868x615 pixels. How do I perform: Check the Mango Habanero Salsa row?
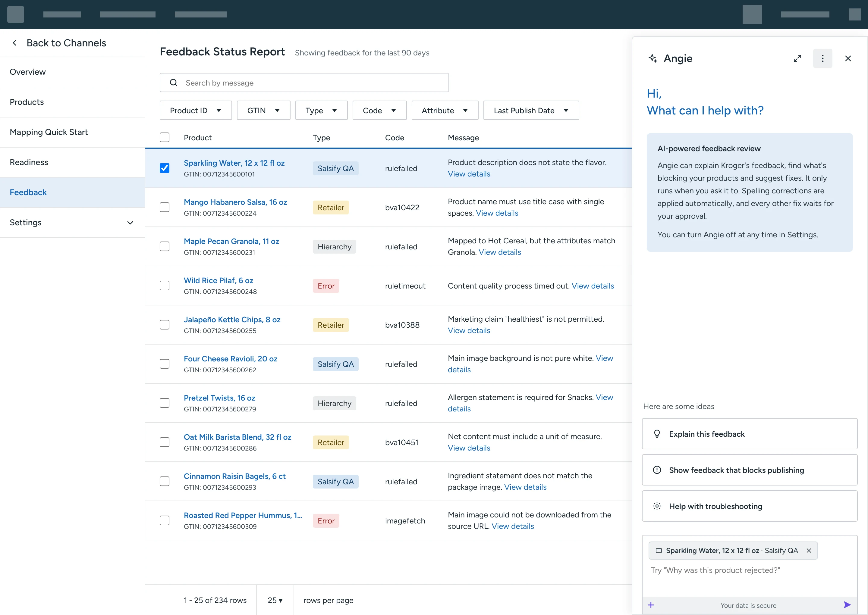click(x=165, y=207)
